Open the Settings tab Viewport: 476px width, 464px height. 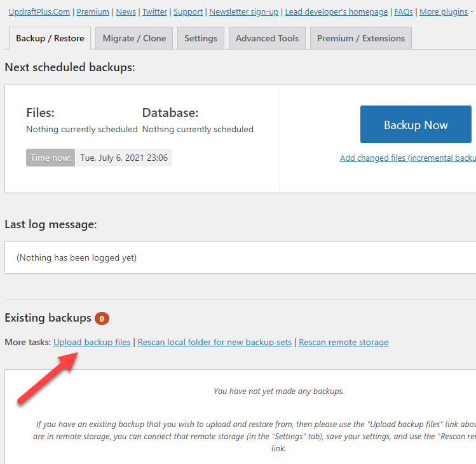[201, 38]
